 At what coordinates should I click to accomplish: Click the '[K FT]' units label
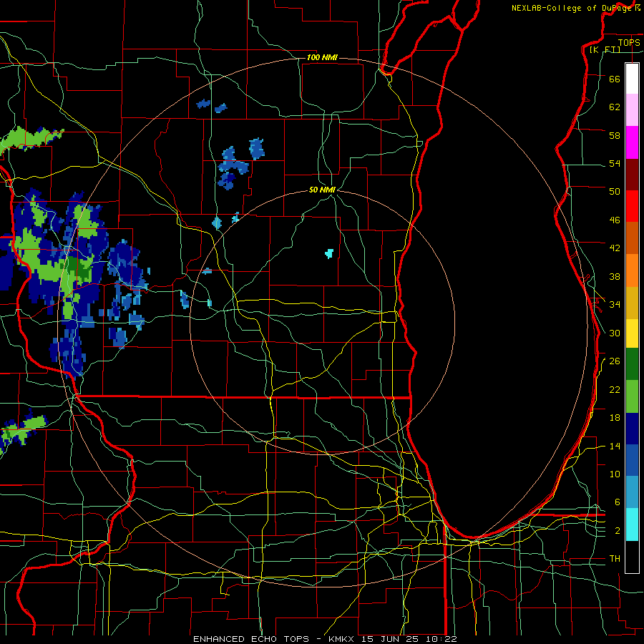coord(605,49)
